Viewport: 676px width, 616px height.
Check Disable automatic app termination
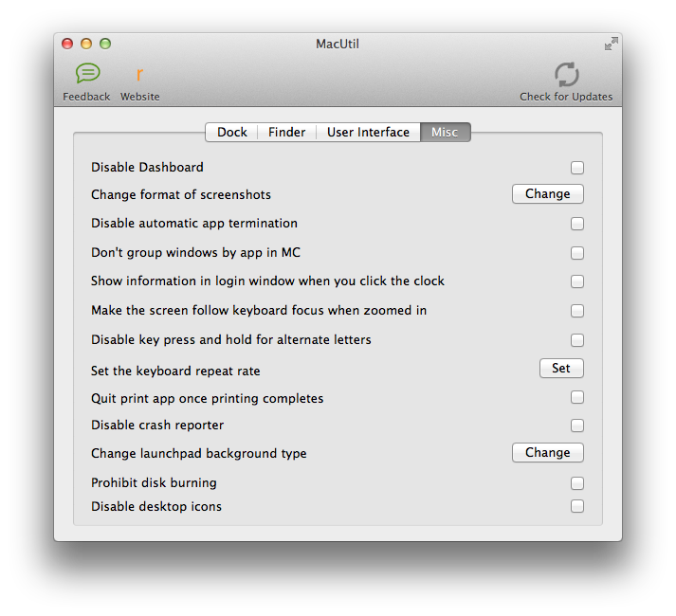(577, 224)
